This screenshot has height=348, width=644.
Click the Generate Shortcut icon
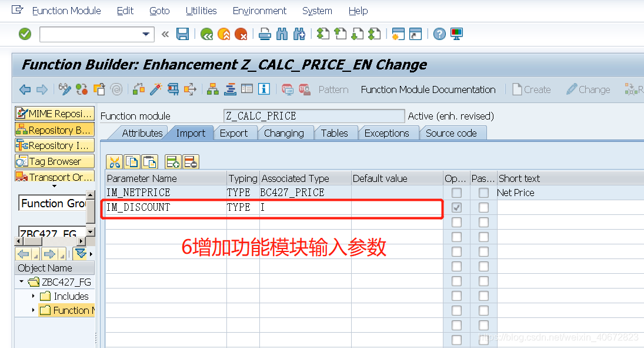pos(416,34)
